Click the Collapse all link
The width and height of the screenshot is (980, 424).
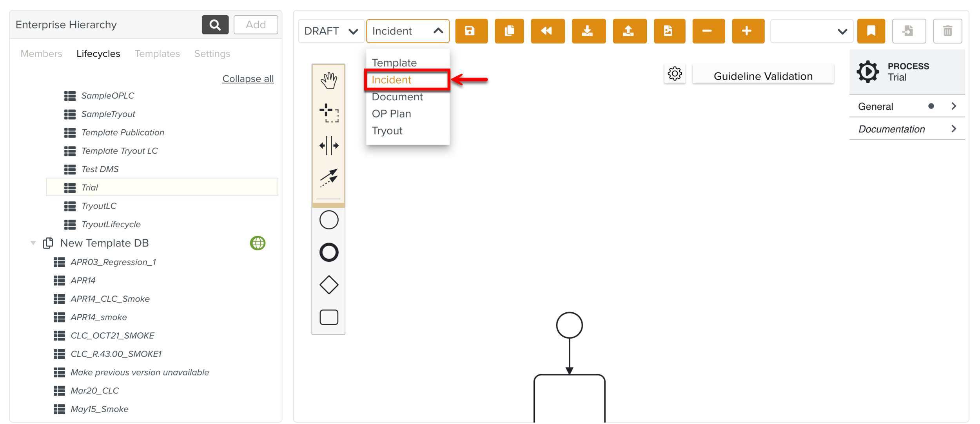[x=248, y=79]
